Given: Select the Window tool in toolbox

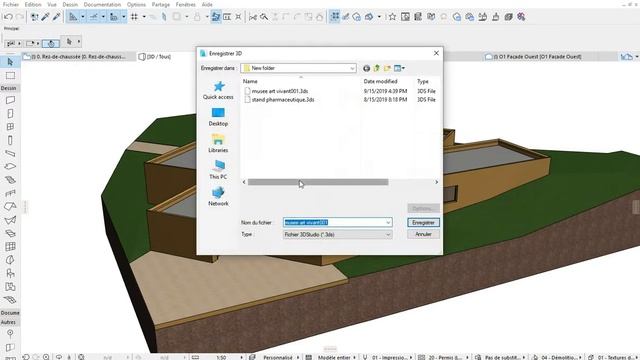Looking at the screenshot, I should tap(10, 127).
